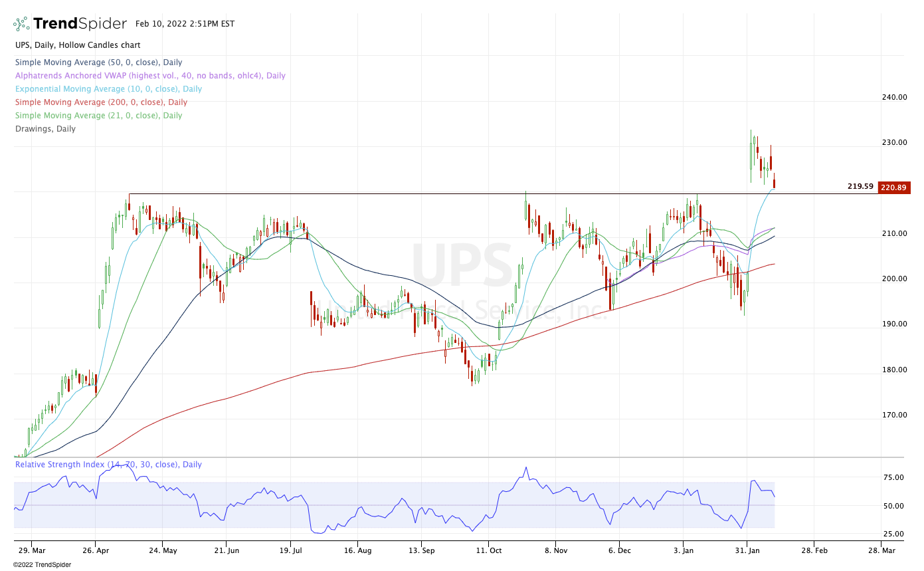924x571 pixels.
Task: Select the 21. Jun date axis label
Action: tap(227, 550)
